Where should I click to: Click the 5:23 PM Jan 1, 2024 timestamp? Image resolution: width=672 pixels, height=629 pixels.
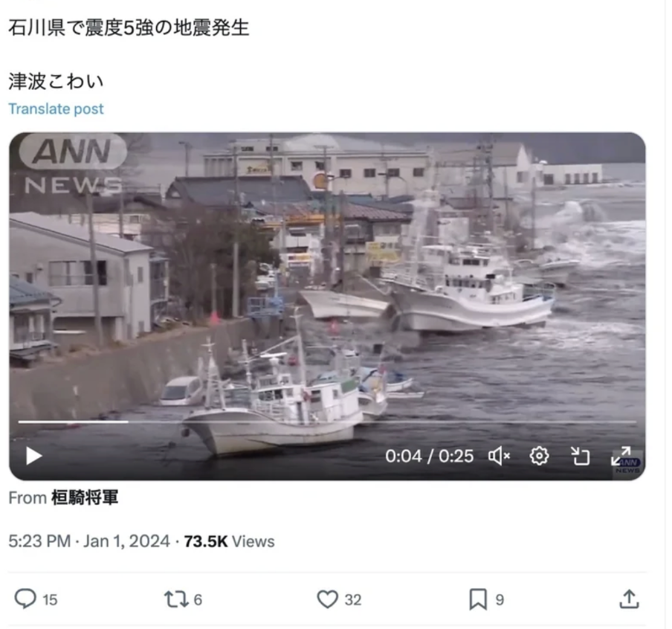pyautogui.click(x=89, y=541)
